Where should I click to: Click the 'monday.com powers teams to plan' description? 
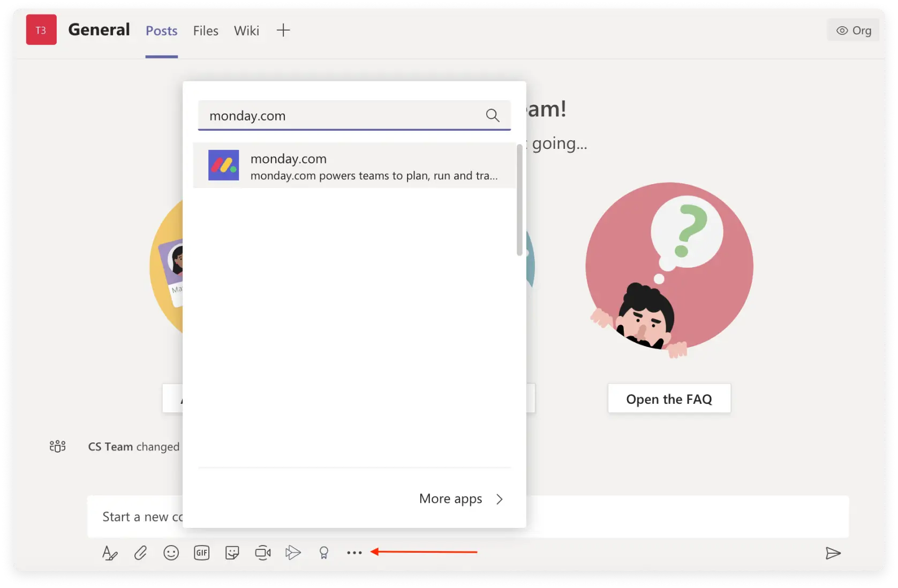coord(374,176)
